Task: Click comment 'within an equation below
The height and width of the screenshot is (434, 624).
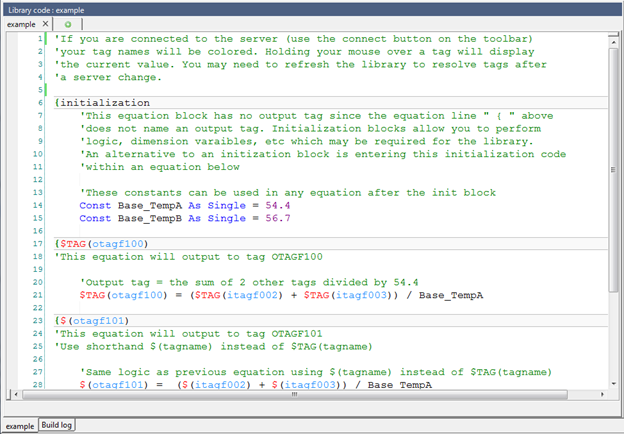Action: click(160, 167)
